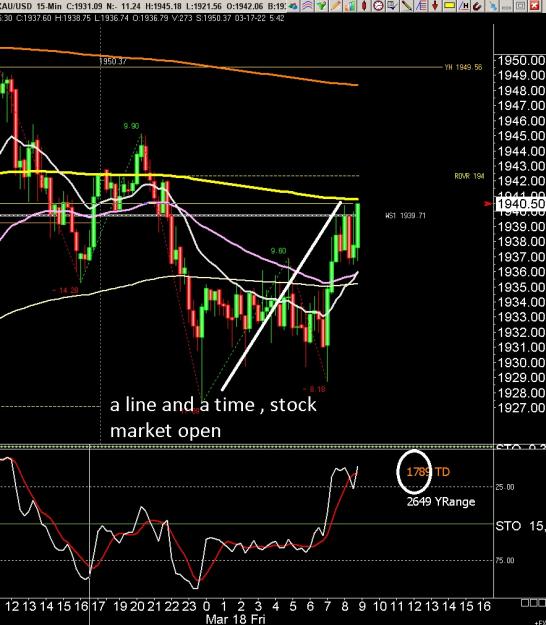Click the green funnel filter icon
Screen dimensions: 546x625
point(321,6)
